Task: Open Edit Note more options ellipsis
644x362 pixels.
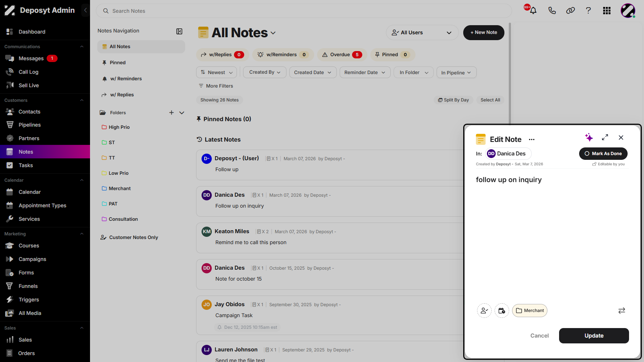Action: click(x=532, y=139)
